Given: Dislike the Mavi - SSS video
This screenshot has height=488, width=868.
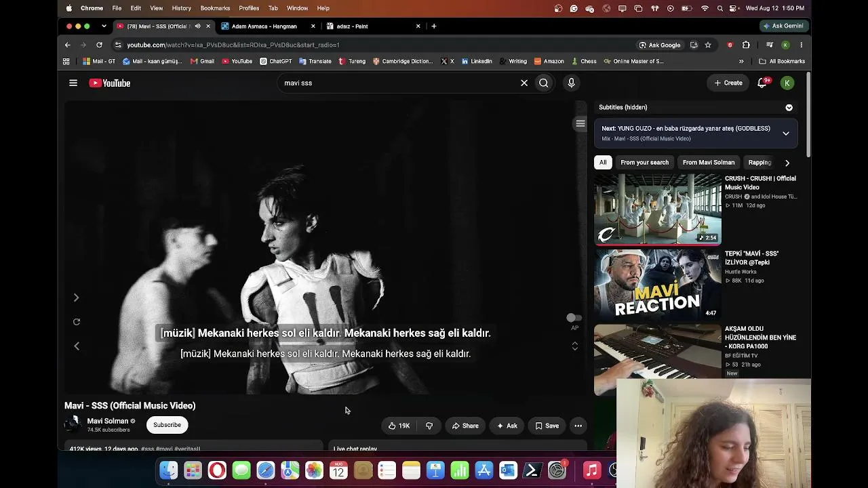Looking at the screenshot, I should [429, 426].
